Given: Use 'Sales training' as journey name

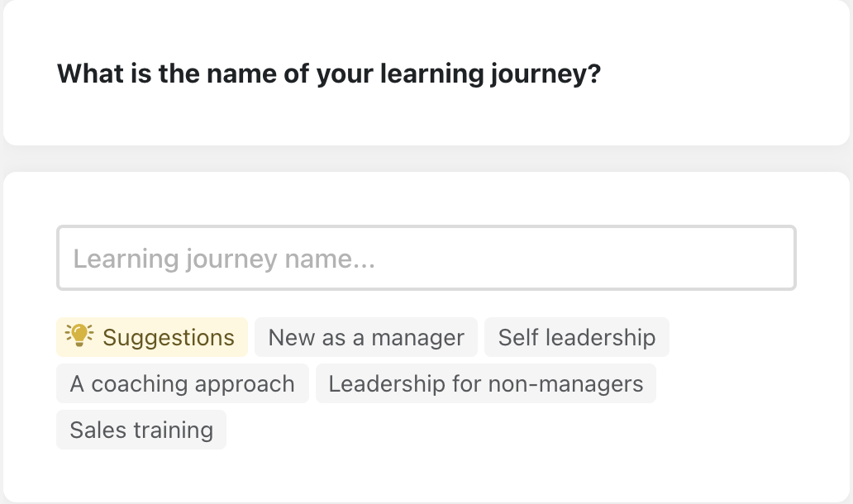Looking at the screenshot, I should pyautogui.click(x=141, y=430).
